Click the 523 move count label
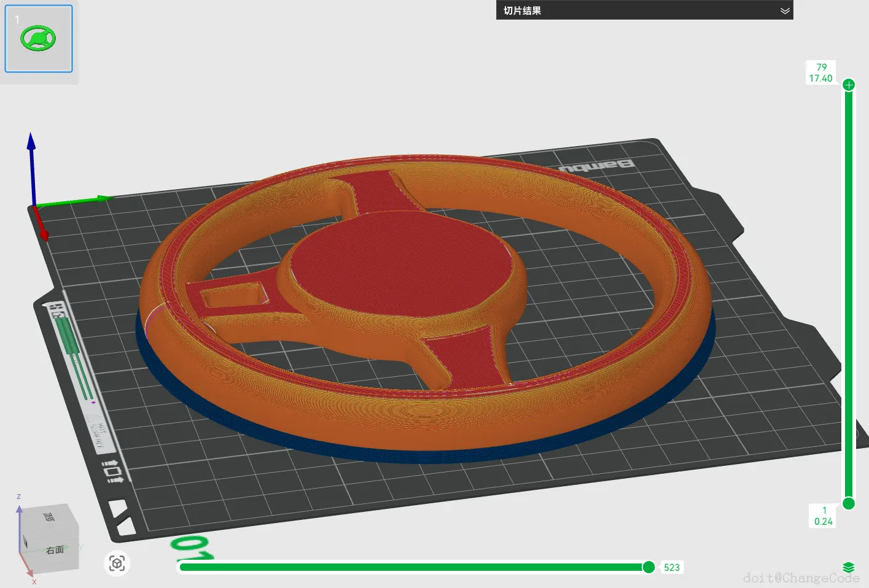The height and width of the screenshot is (588, 869). [x=672, y=567]
